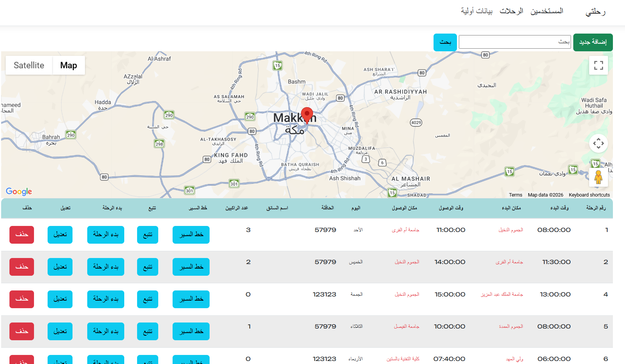Click the رحلتي brand link
The width and height of the screenshot is (625, 364).
coord(596,12)
